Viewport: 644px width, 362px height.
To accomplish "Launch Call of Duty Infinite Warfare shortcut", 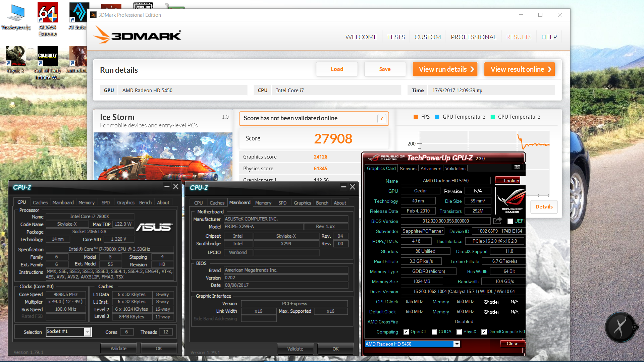I will click(47, 63).
